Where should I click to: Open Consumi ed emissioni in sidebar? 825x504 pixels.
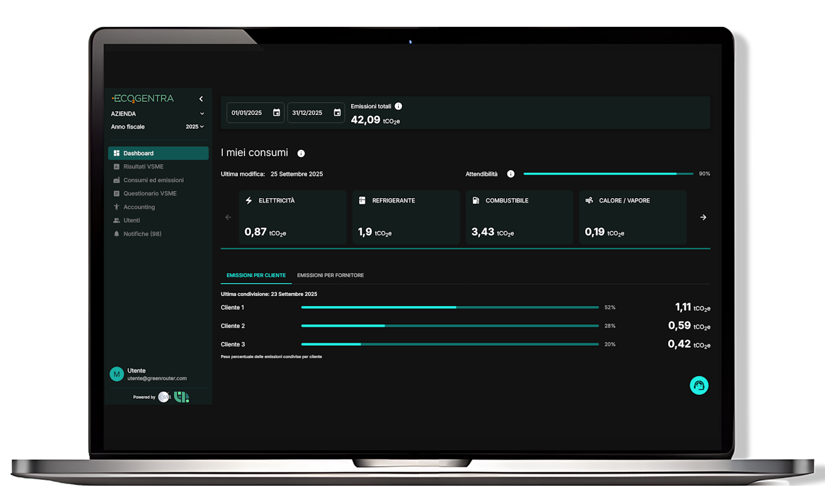pyautogui.click(x=153, y=180)
